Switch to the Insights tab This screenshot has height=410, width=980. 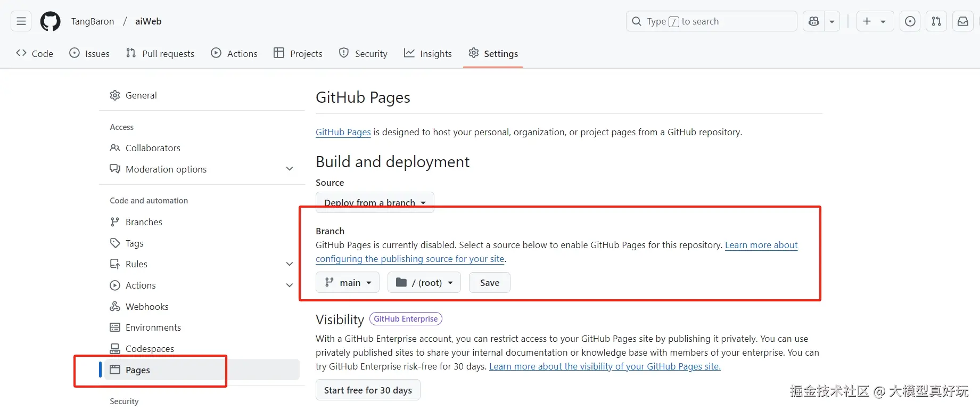428,53
